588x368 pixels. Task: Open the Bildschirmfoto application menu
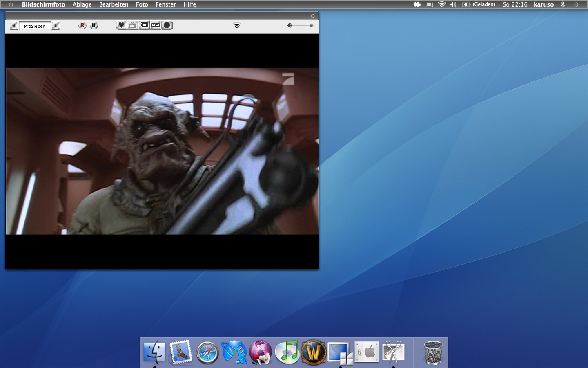point(43,4)
